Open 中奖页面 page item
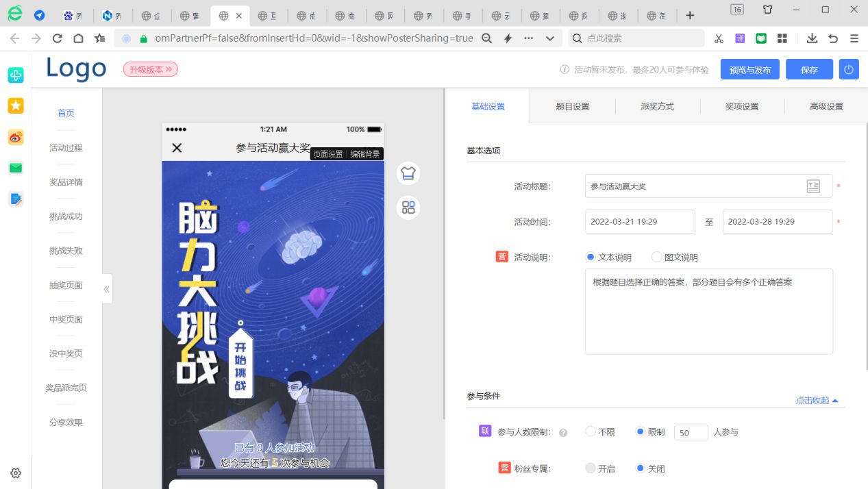868x489 pixels. pos(66,319)
